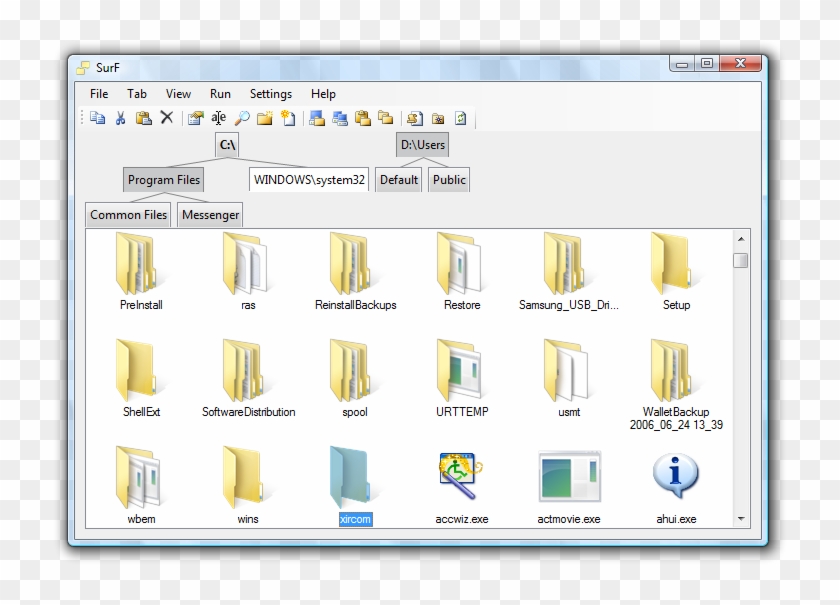Click the scrollbar up arrow

pos(741,239)
